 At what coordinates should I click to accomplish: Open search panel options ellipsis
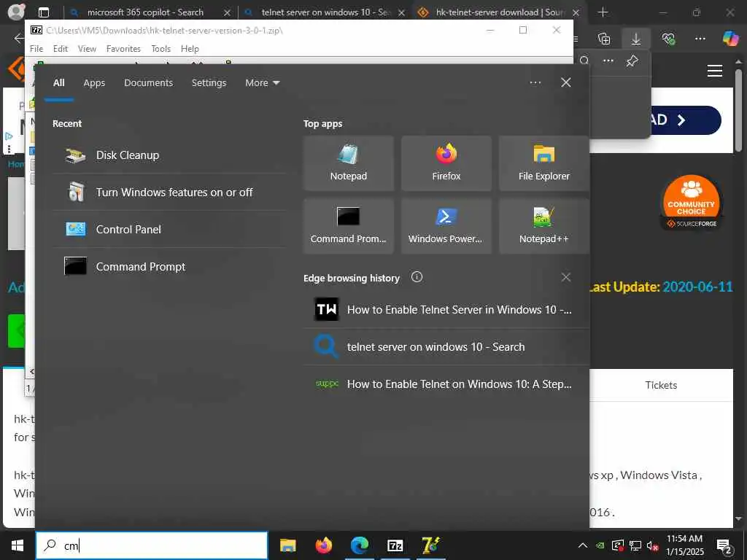535,83
